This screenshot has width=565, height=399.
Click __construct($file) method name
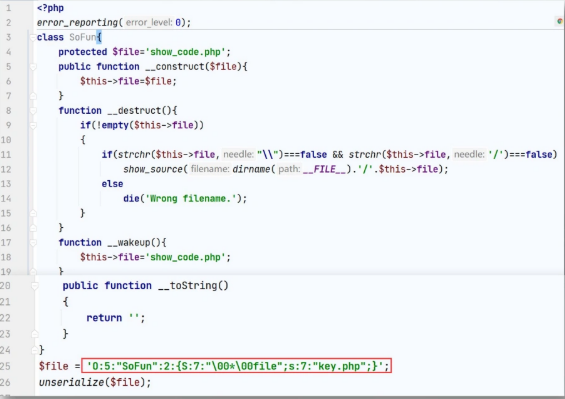[193, 67]
